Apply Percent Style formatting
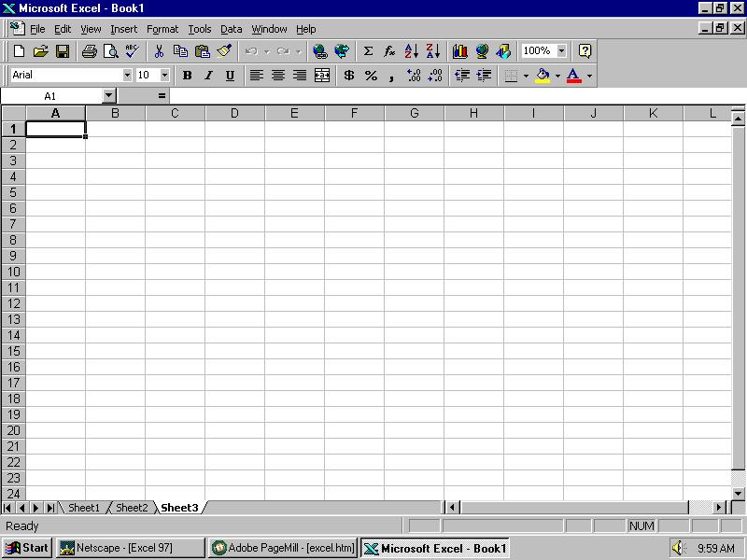The height and width of the screenshot is (560, 747). click(371, 76)
